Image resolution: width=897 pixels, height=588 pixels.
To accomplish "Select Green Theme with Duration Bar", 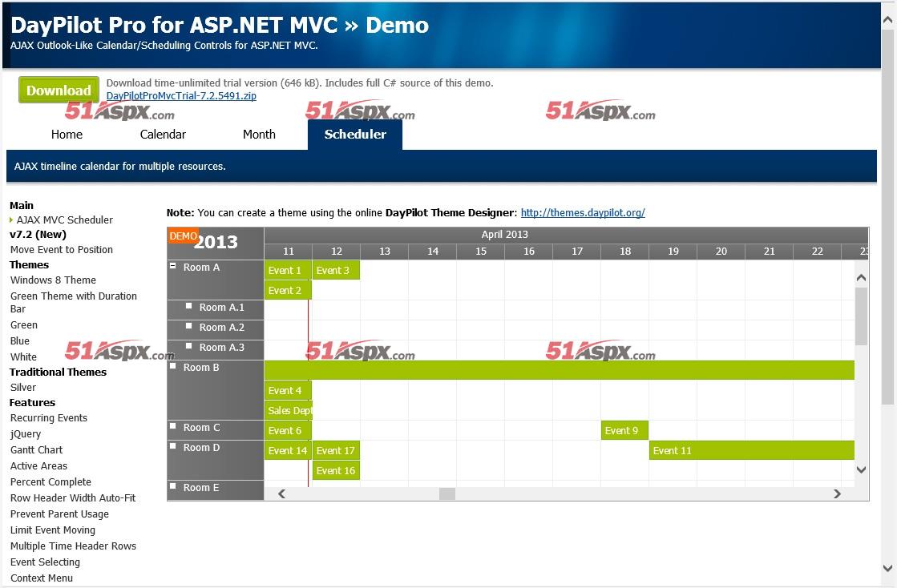I will 74,302.
